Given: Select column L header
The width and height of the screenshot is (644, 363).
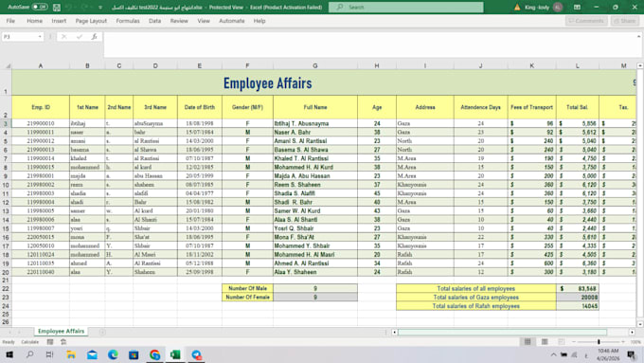Looking at the screenshot, I should [x=577, y=65].
